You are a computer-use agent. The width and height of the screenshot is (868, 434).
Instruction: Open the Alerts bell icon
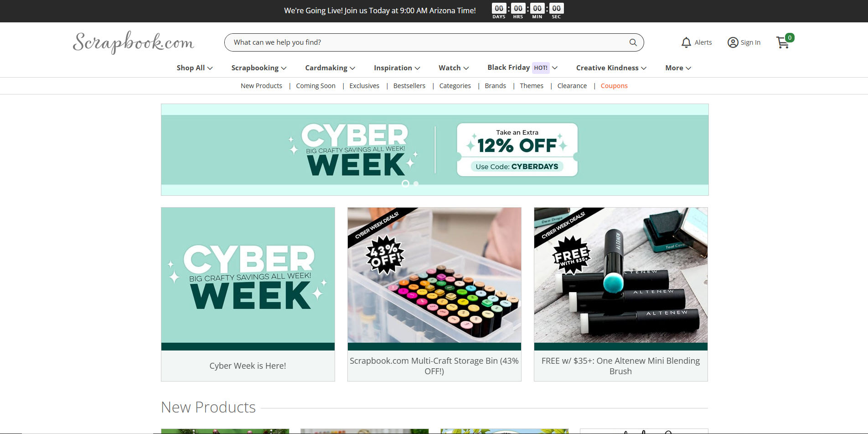pos(686,42)
